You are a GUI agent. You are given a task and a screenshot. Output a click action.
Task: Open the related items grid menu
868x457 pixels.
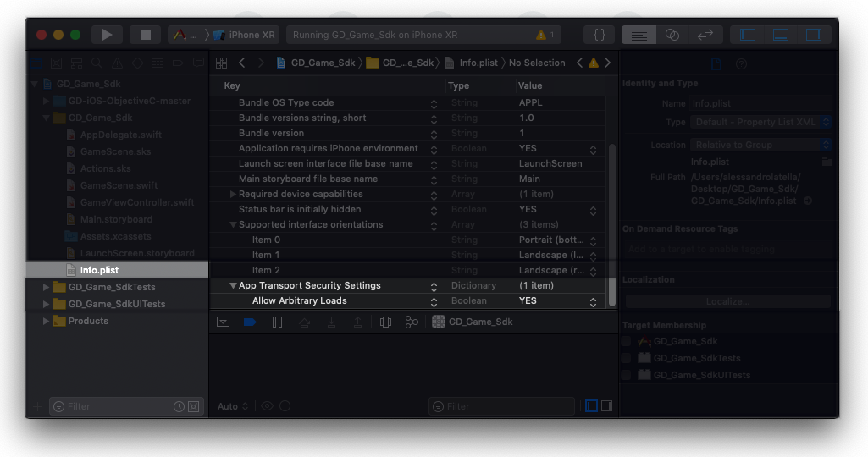221,63
